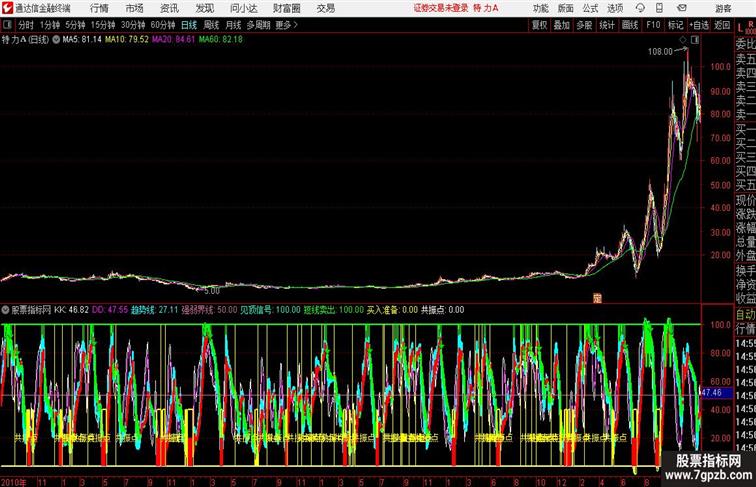This screenshot has width=756, height=487.
Task: Switch to the 1分钟 period tab
Action: (50, 25)
